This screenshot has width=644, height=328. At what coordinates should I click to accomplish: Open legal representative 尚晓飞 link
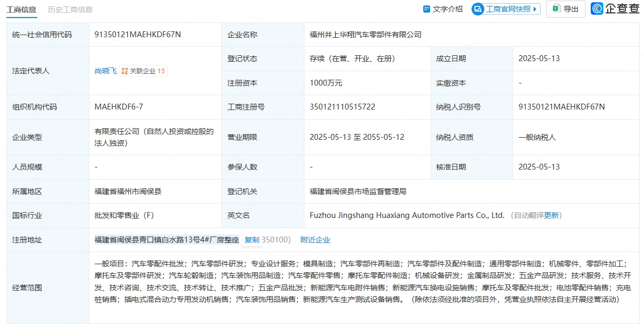(106, 71)
